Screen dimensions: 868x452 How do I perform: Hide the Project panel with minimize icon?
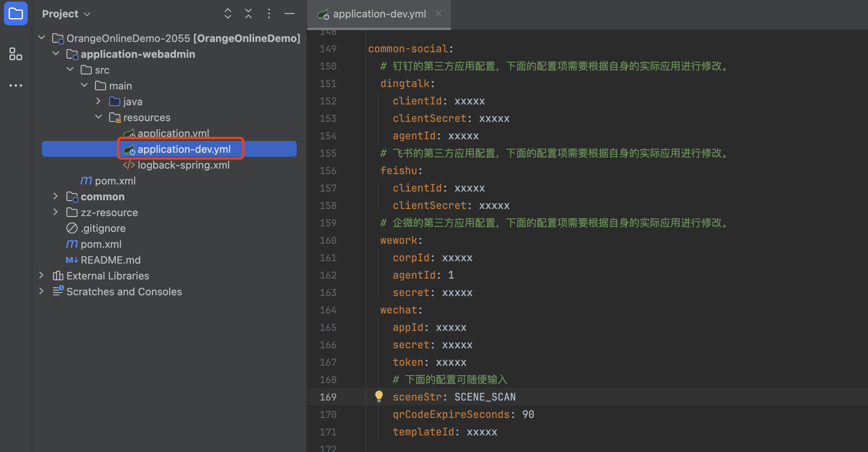point(290,14)
